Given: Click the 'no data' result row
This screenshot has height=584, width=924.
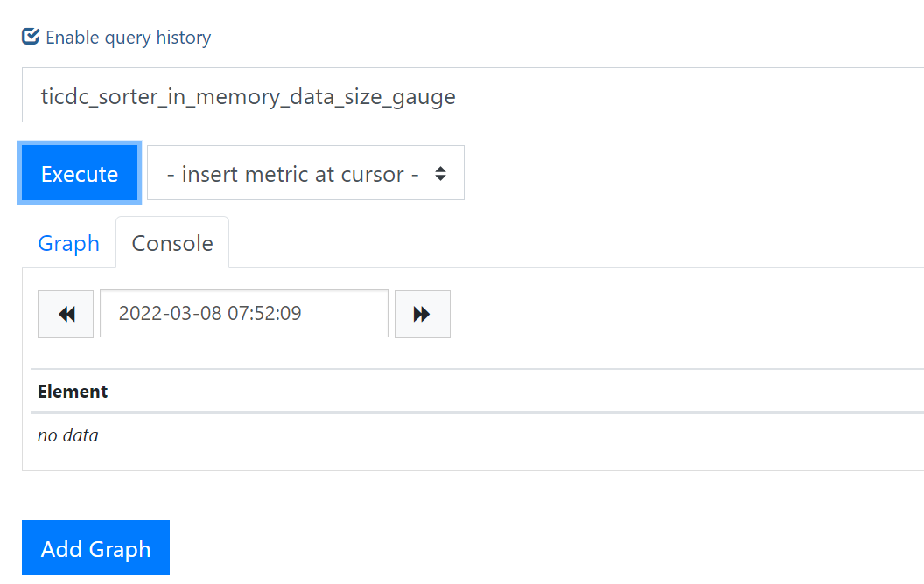Looking at the screenshot, I should 68,435.
